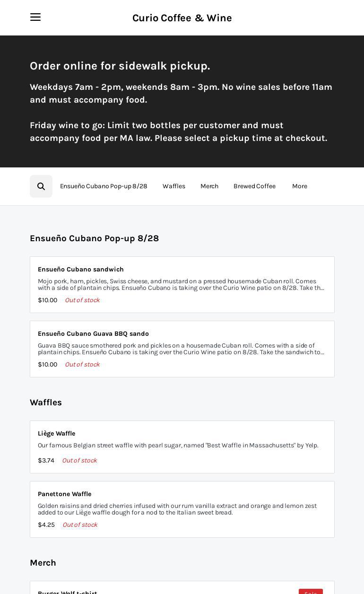Click the Burger Wolf t-shirt Sale badge

point(311,592)
